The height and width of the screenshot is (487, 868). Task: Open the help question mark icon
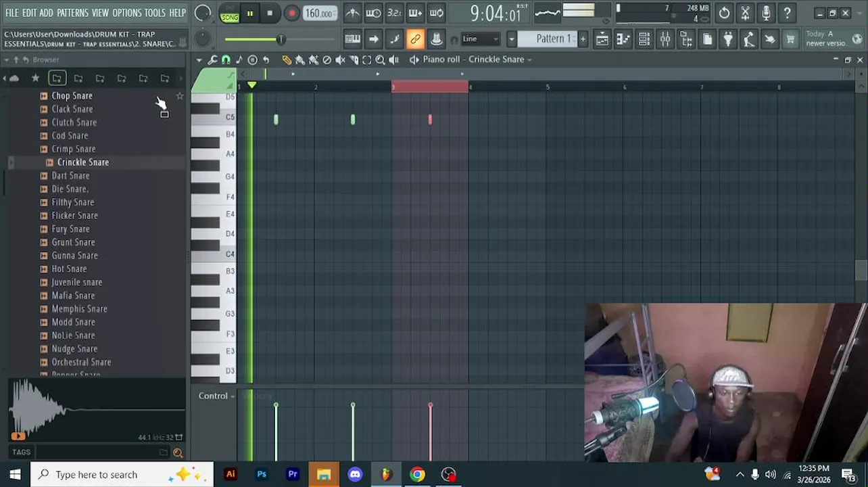[x=787, y=13]
